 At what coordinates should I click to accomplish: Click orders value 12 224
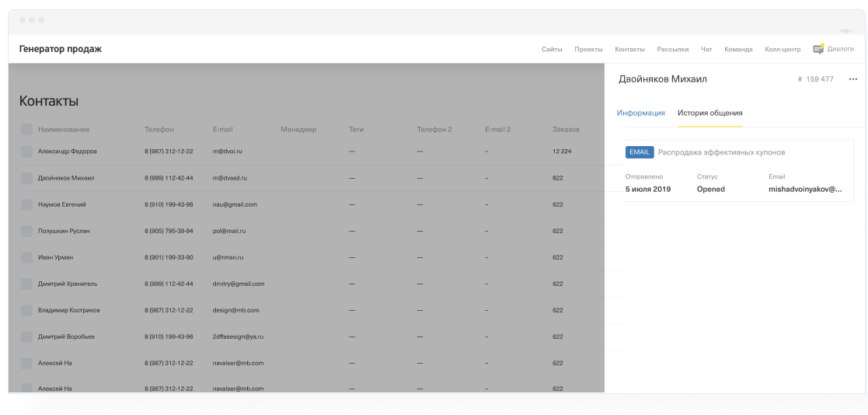pos(562,151)
